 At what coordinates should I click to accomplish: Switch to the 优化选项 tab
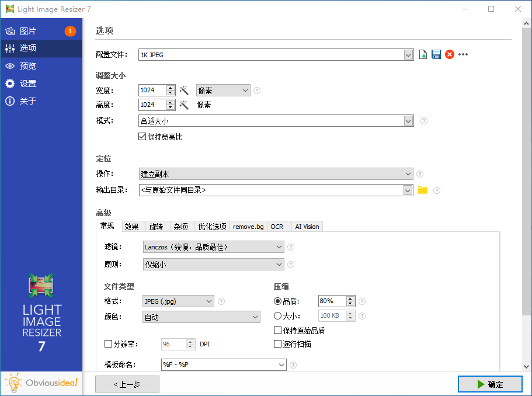(213, 227)
